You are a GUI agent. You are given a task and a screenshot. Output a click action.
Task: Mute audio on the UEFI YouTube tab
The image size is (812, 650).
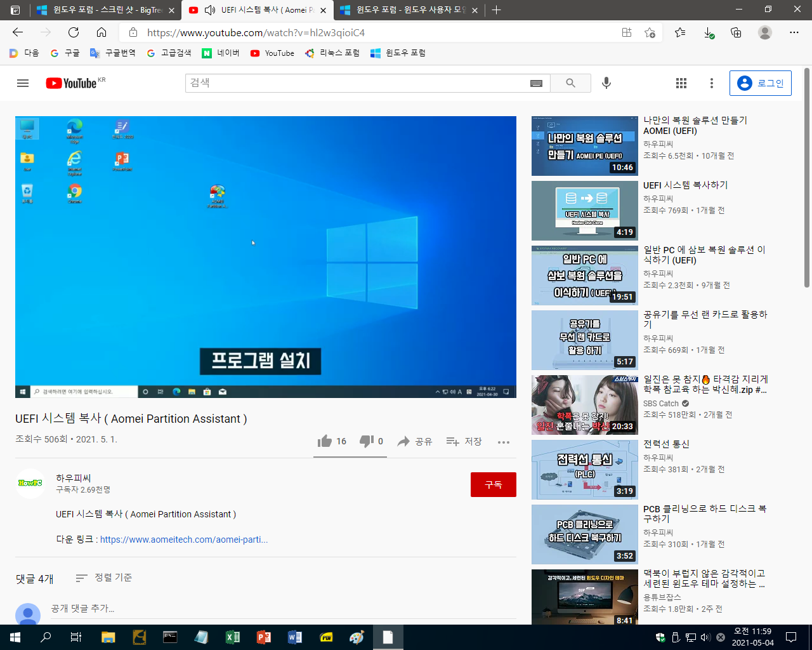tap(210, 10)
